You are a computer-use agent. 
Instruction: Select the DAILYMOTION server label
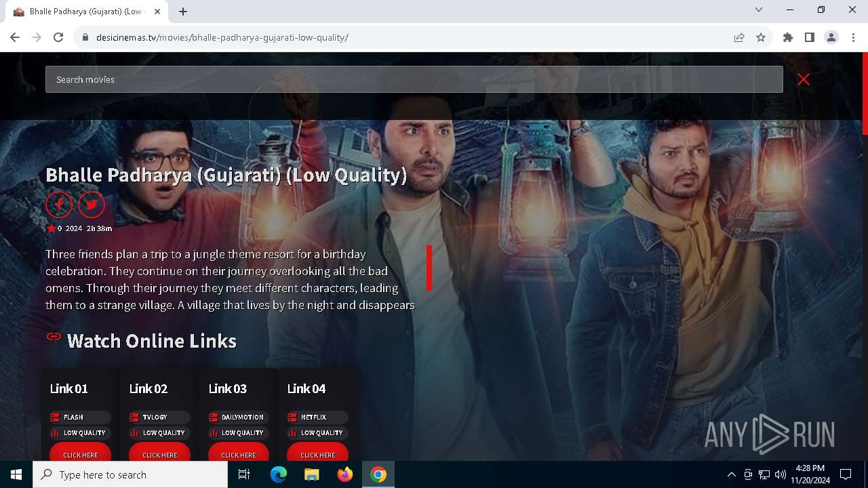tap(239, 417)
